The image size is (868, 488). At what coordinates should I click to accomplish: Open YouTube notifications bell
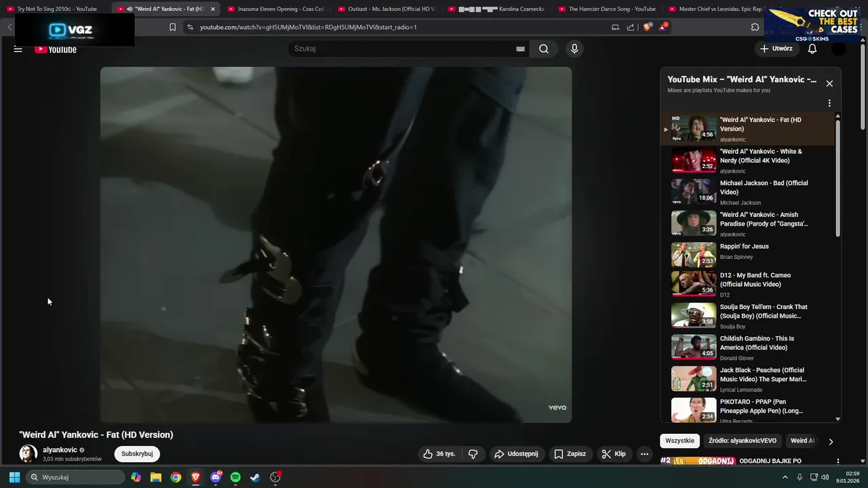(812, 49)
